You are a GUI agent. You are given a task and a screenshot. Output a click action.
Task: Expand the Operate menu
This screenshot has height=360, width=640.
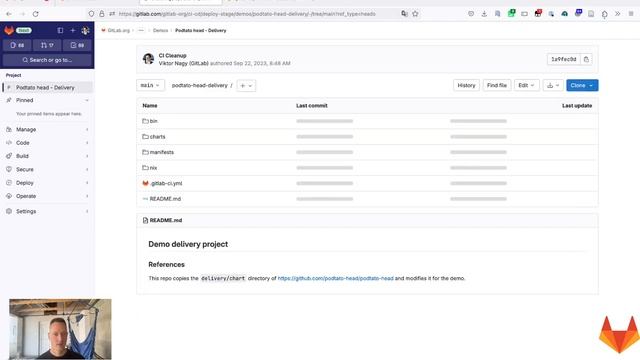point(47,196)
